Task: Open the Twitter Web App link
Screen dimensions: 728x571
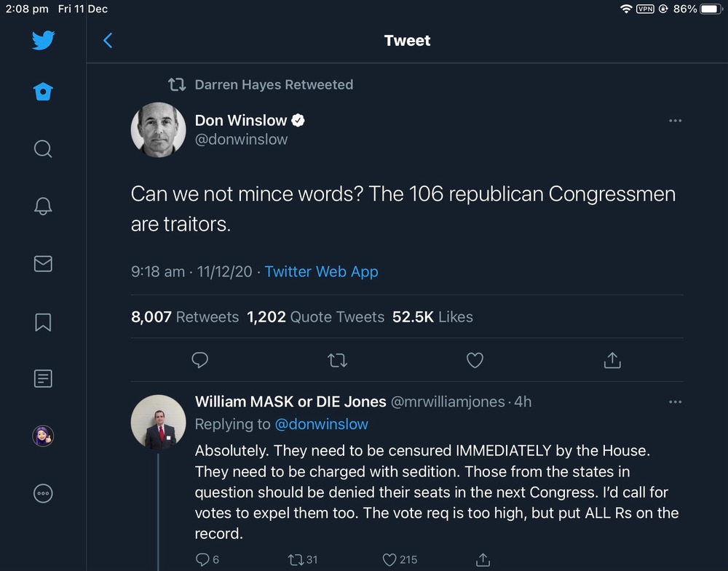Action: (321, 272)
